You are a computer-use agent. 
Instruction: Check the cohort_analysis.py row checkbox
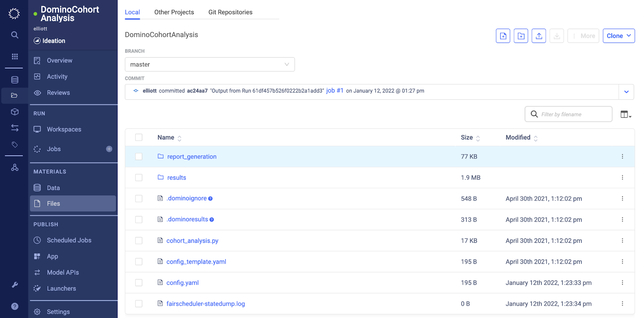(139, 240)
